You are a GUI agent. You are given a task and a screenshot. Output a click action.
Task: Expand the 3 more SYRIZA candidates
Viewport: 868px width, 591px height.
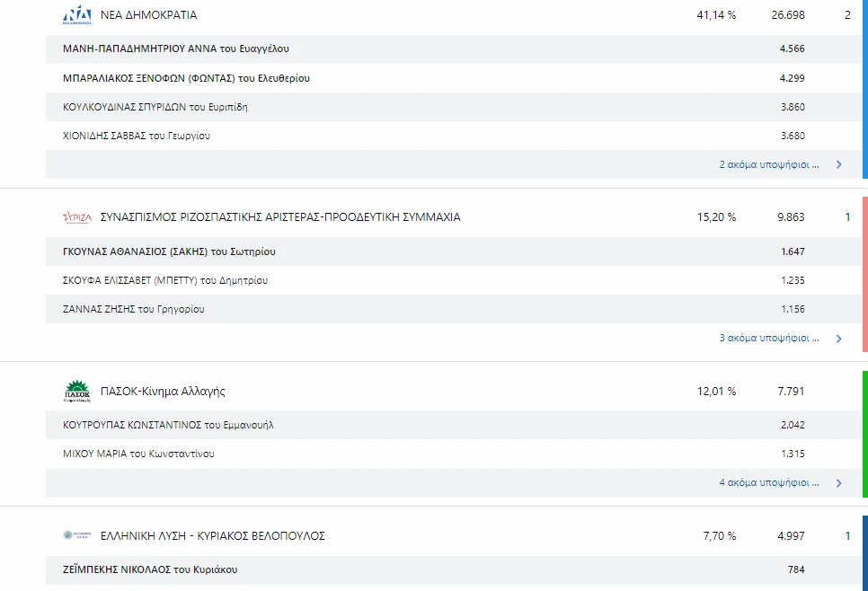point(769,339)
